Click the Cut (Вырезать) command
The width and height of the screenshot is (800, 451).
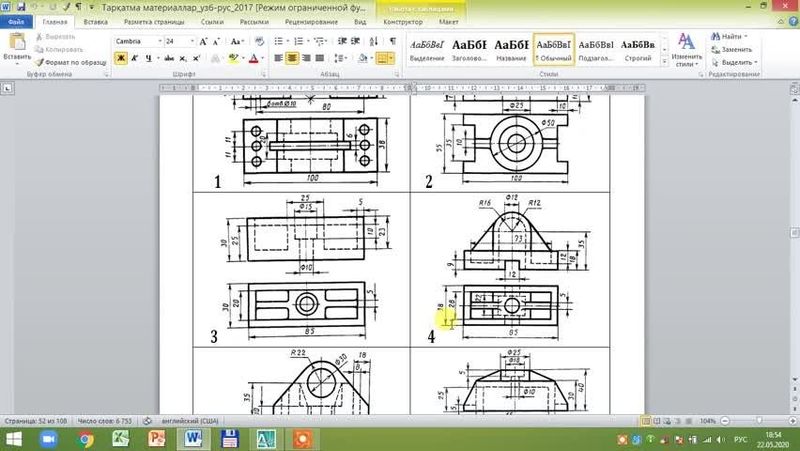pyautogui.click(x=56, y=37)
